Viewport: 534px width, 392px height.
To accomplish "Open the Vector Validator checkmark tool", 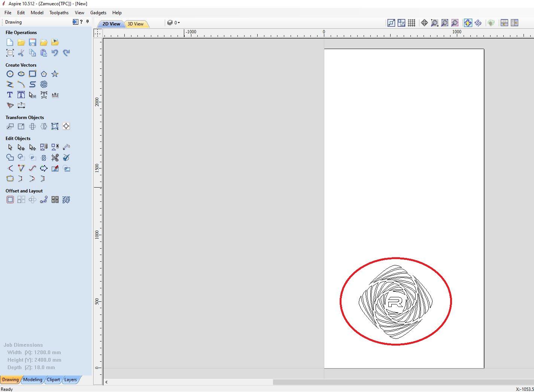I will click(x=66, y=158).
